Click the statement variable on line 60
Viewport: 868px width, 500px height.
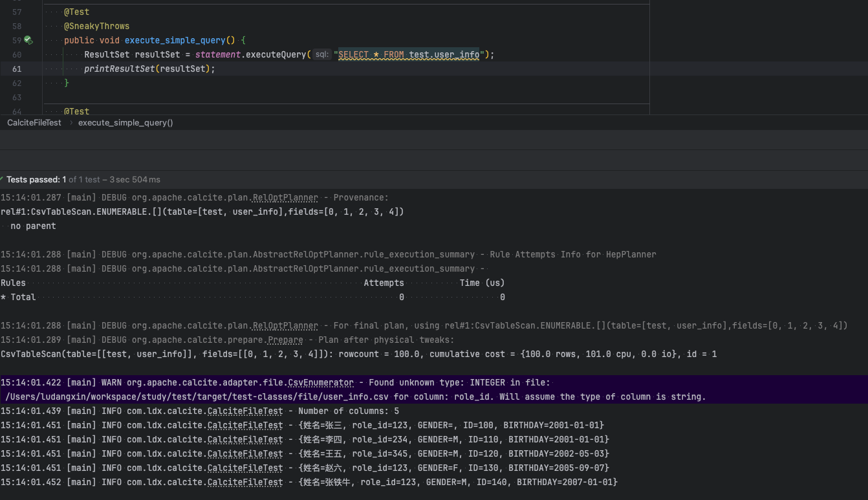(x=218, y=54)
